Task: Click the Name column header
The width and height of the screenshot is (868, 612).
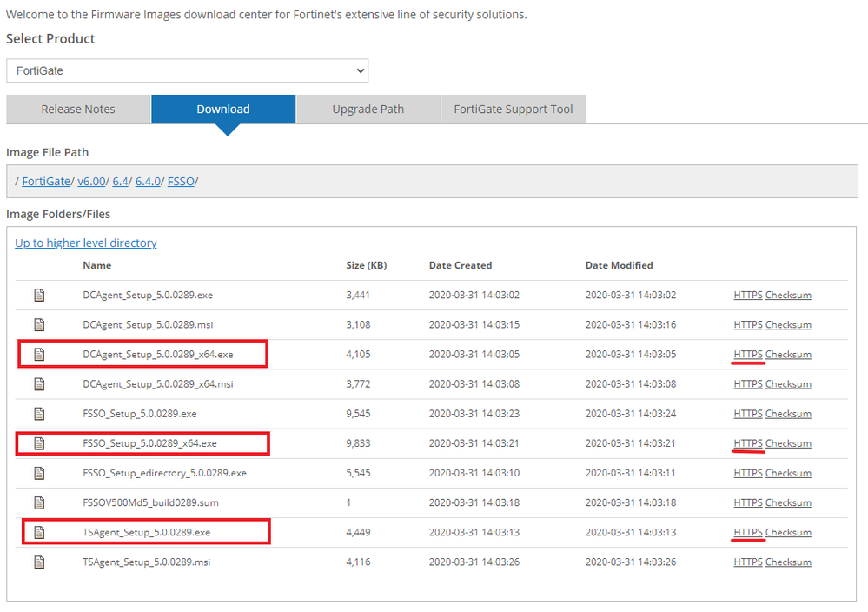Action: (x=96, y=265)
